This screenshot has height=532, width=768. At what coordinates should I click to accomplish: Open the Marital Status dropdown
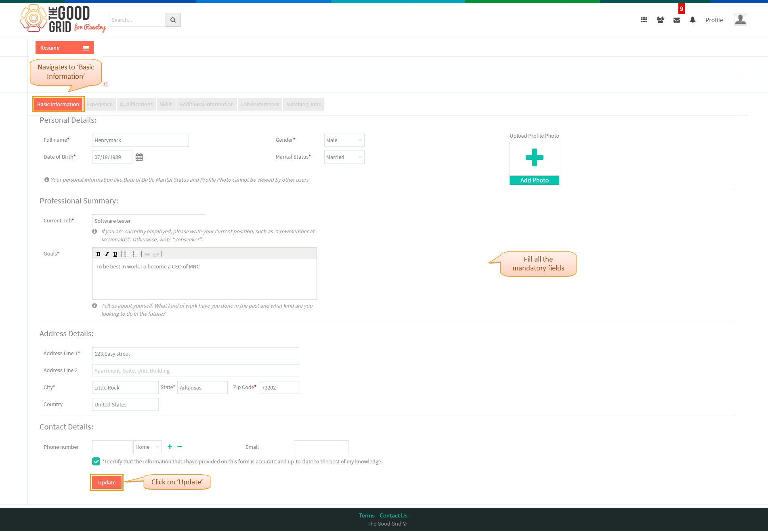click(x=344, y=157)
